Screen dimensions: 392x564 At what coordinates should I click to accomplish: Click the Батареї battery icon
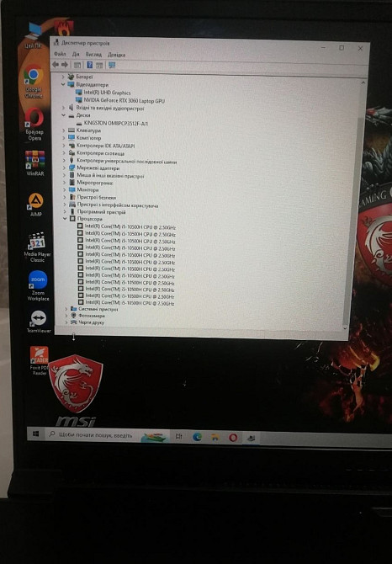71,77
